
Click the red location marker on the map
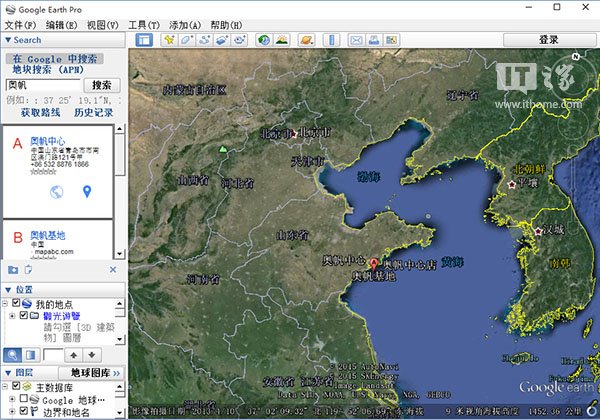374,264
